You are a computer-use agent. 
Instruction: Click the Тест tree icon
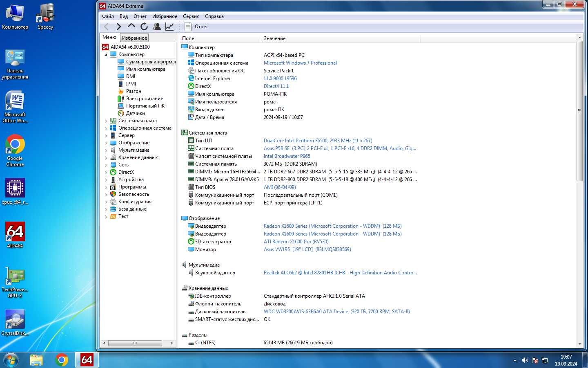113,216
